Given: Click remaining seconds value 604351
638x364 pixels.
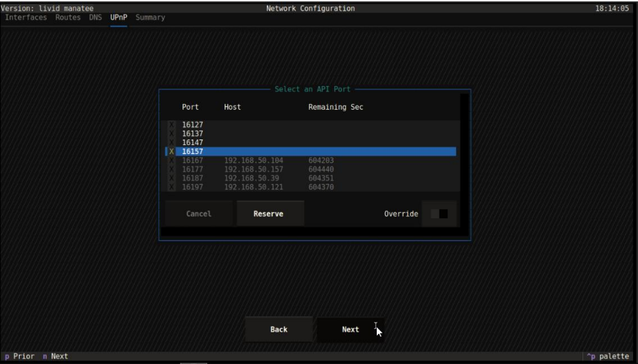Looking at the screenshot, I should (x=321, y=178).
